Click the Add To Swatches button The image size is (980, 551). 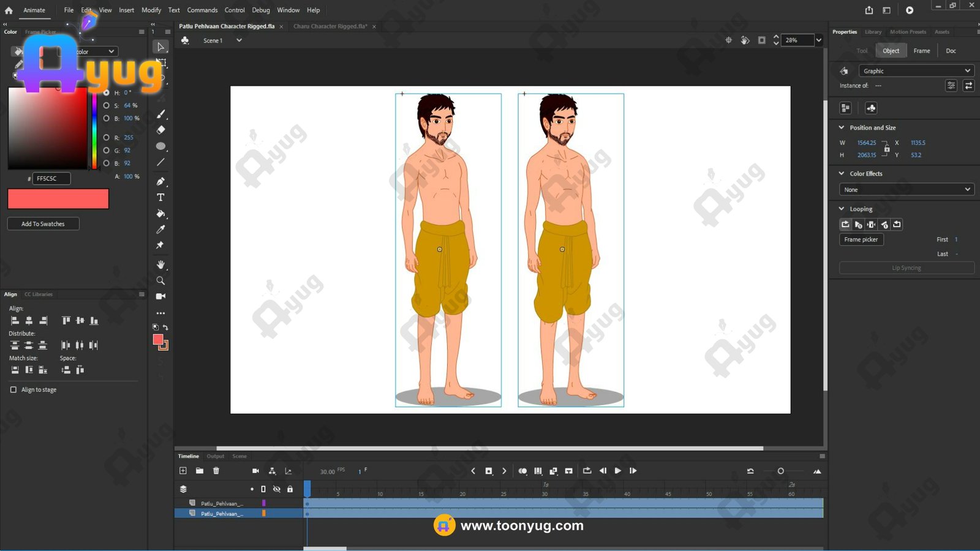(x=43, y=224)
